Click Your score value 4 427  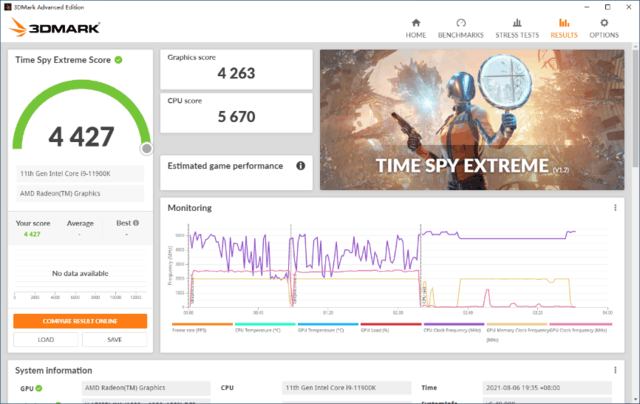(32, 234)
